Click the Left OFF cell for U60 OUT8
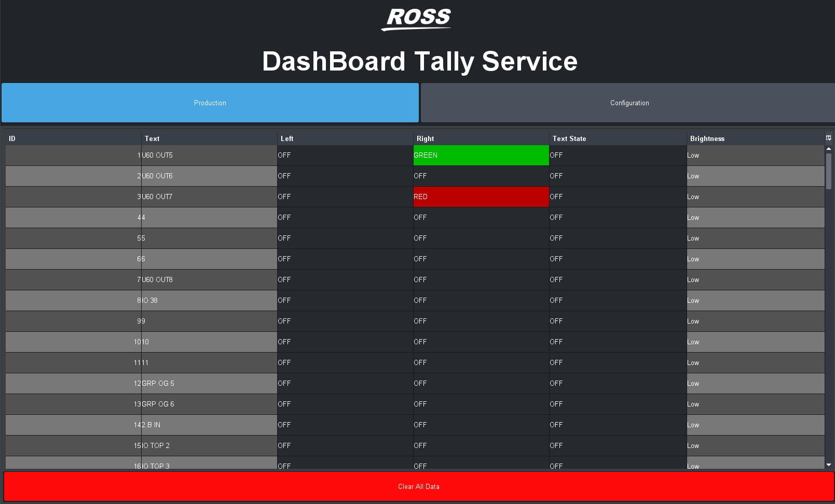The height and width of the screenshot is (504, 835). point(345,280)
